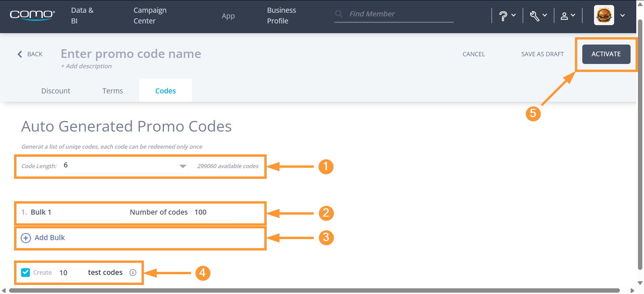This screenshot has width=644, height=294.
Task: Uncheck the Create test codes checkbox
Action: pos(25,273)
